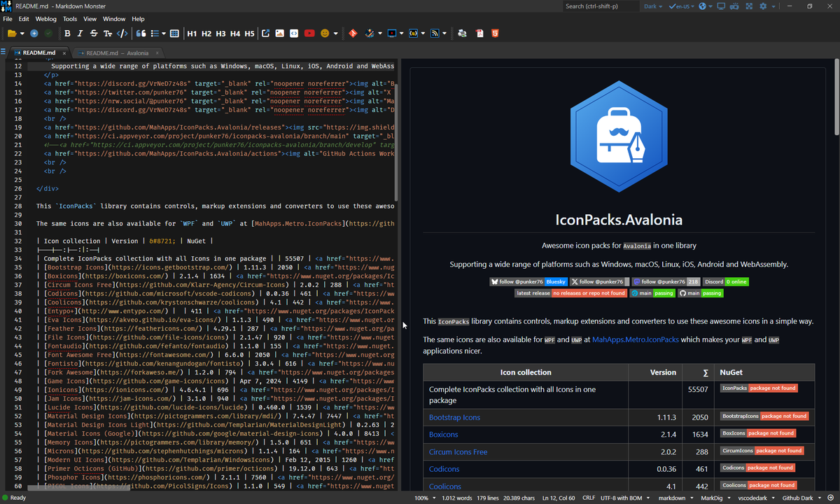Viewport: 840px width, 504px height.
Task: Open the folder icon in the toolbar
Action: pyautogui.click(x=12, y=33)
